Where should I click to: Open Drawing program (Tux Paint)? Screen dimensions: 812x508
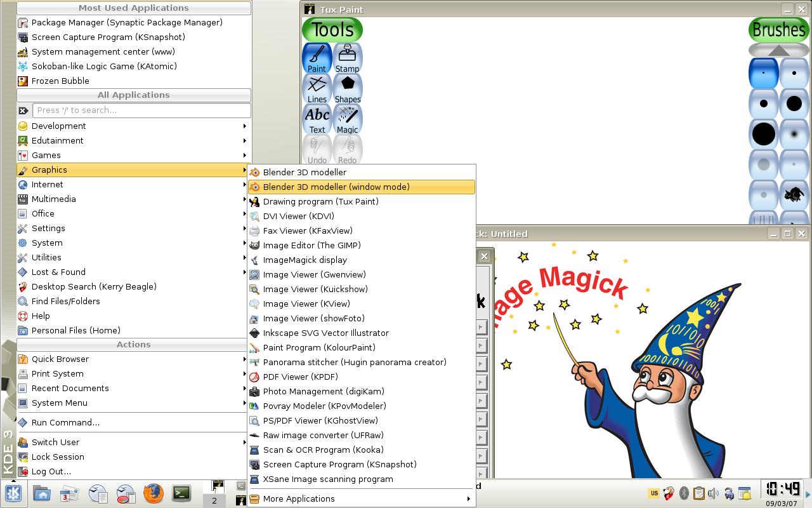pyautogui.click(x=361, y=201)
